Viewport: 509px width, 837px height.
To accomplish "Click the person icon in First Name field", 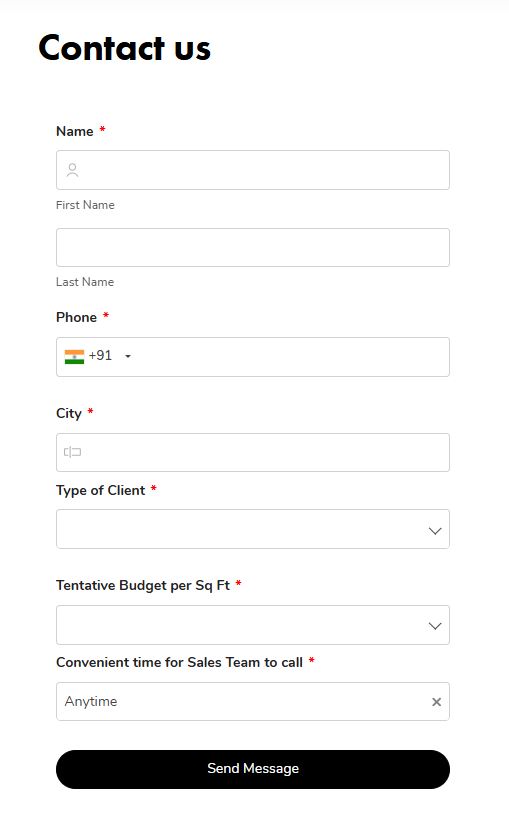I will pos(73,170).
